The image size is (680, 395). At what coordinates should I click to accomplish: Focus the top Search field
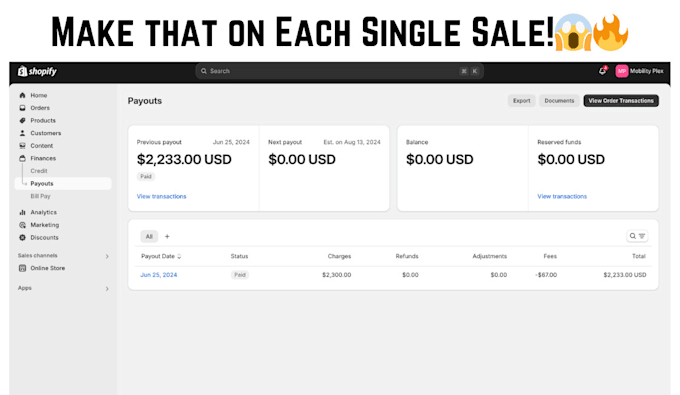pos(340,71)
